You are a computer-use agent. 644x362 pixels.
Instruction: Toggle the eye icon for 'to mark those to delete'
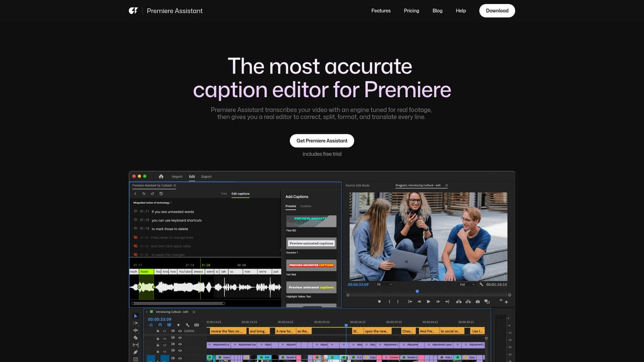pos(135,228)
